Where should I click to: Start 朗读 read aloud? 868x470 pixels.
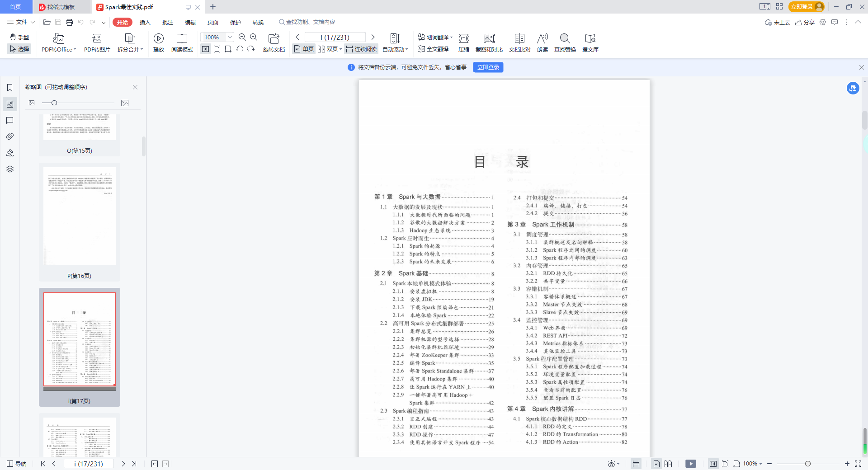tap(542, 43)
